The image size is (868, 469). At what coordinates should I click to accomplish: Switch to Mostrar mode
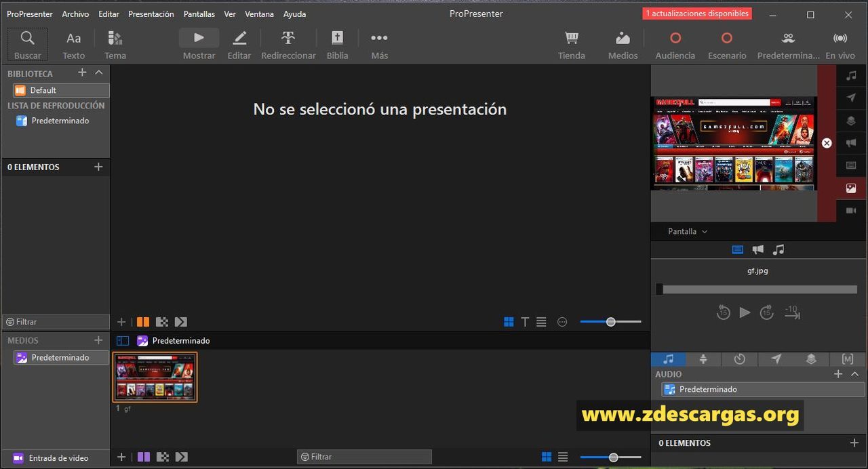point(199,45)
